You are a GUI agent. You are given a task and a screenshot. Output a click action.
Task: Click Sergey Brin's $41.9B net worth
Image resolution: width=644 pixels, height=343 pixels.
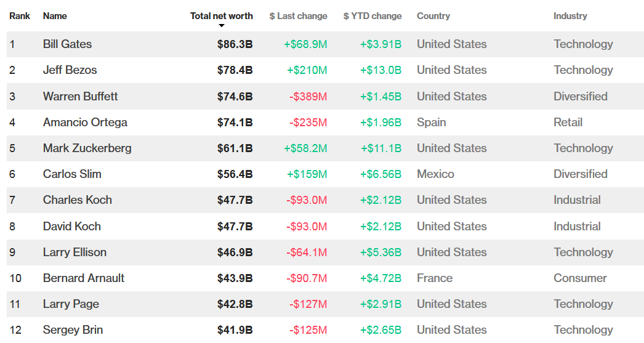tap(235, 330)
